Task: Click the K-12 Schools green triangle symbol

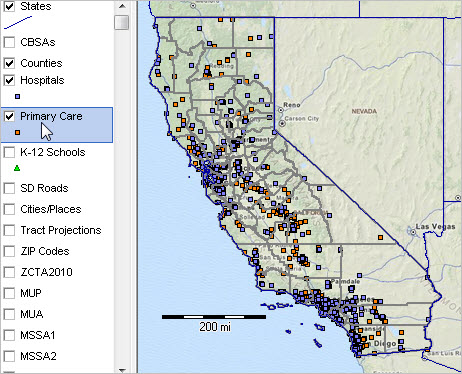Action: coord(17,168)
